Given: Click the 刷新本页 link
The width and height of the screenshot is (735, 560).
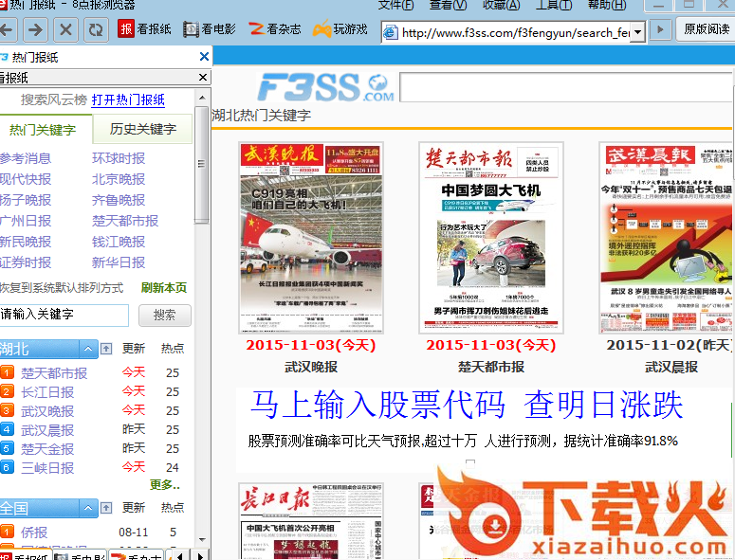Looking at the screenshot, I should pos(163,287).
